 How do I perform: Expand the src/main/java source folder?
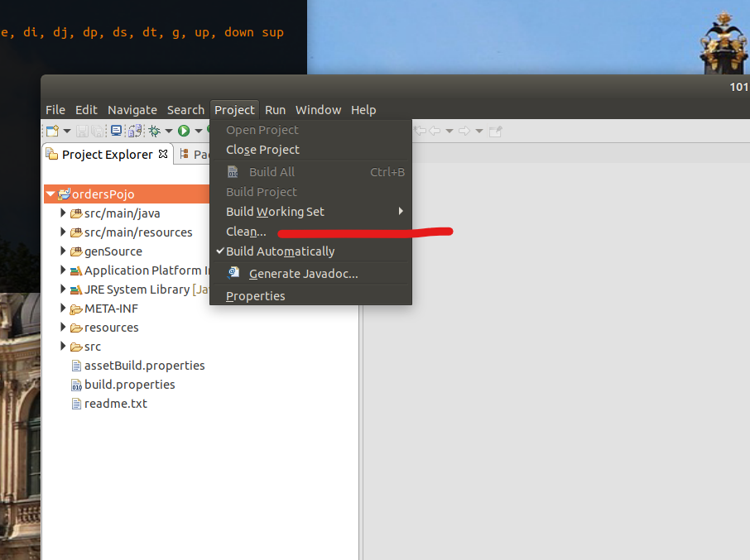click(x=63, y=213)
